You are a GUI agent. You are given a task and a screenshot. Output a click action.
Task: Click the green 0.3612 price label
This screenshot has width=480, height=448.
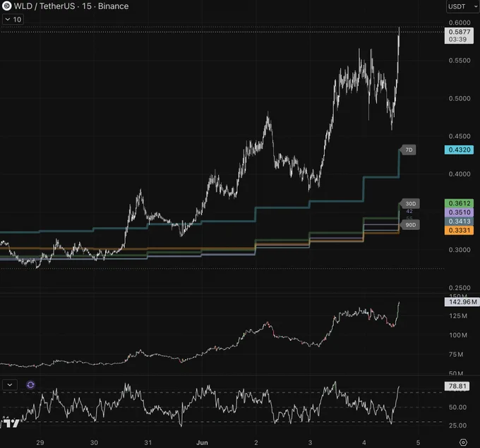click(x=459, y=203)
